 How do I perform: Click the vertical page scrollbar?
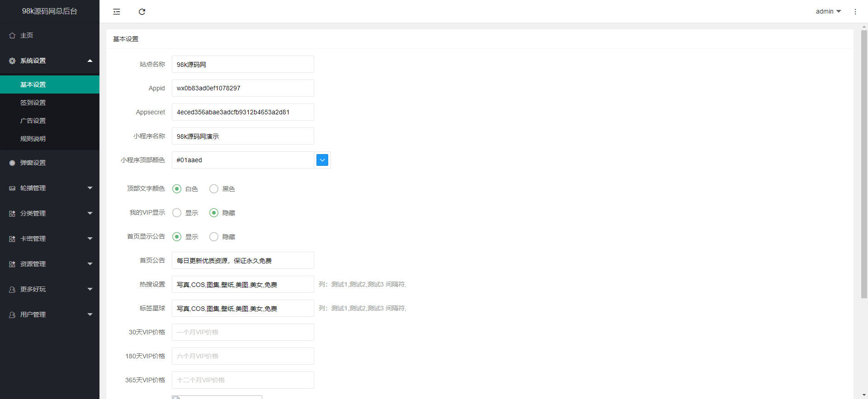(x=864, y=164)
